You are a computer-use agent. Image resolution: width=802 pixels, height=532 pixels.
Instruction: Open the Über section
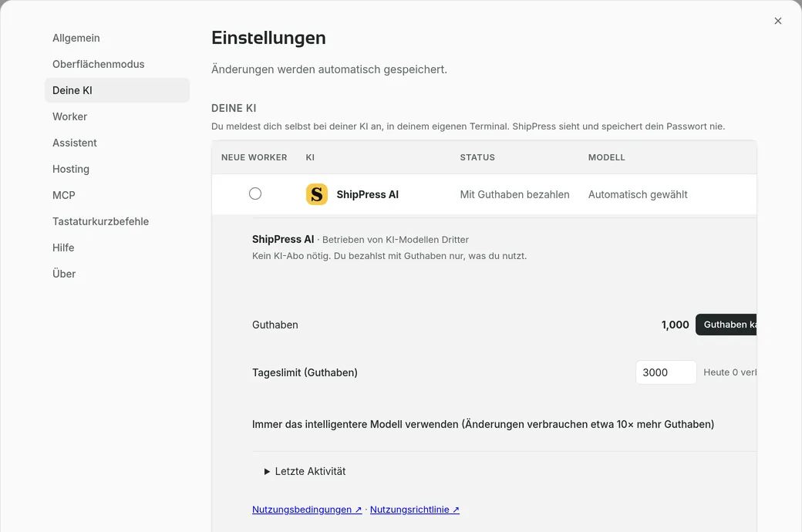pos(117,274)
